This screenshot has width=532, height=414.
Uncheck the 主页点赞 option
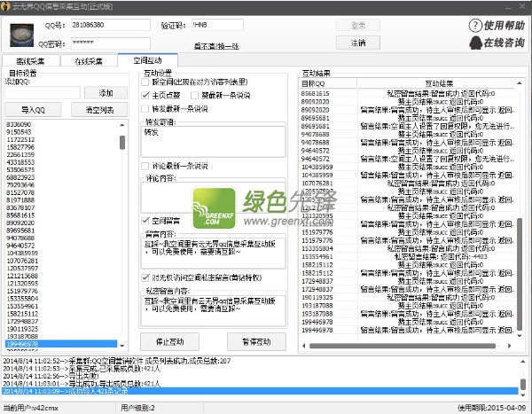coord(146,96)
